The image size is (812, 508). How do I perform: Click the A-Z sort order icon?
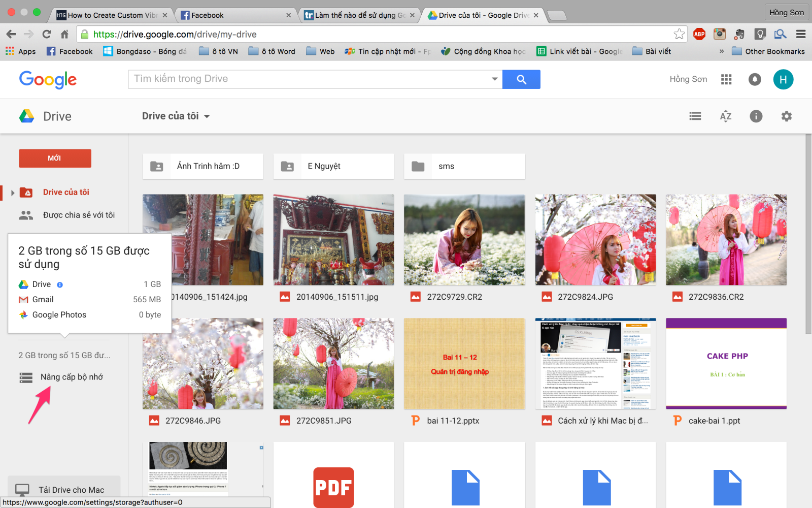coord(726,116)
